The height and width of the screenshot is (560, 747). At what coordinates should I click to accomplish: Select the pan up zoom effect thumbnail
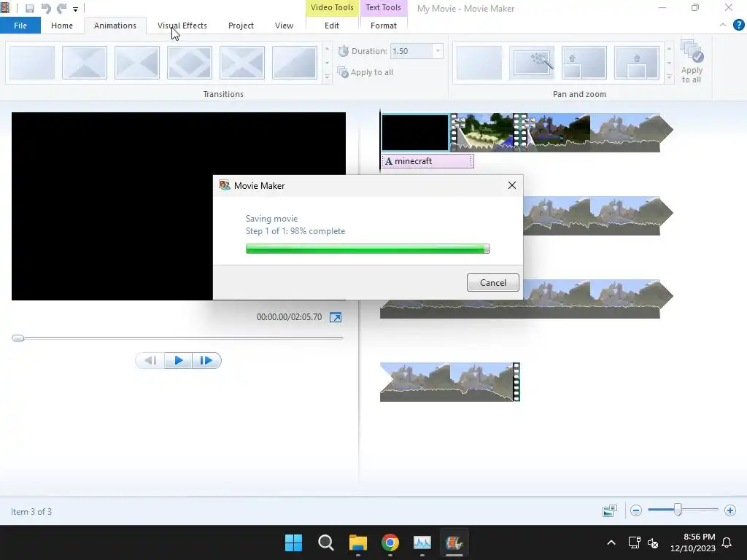636,63
